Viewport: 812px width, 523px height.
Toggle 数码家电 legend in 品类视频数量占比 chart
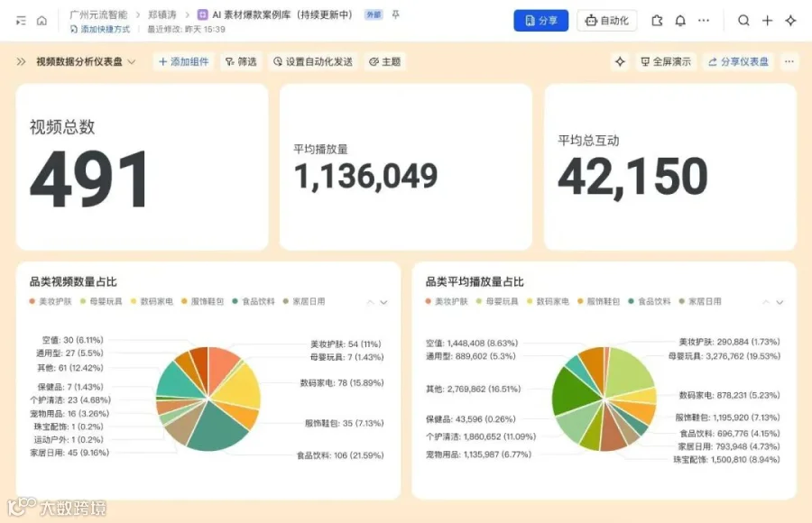pyautogui.click(x=152, y=301)
